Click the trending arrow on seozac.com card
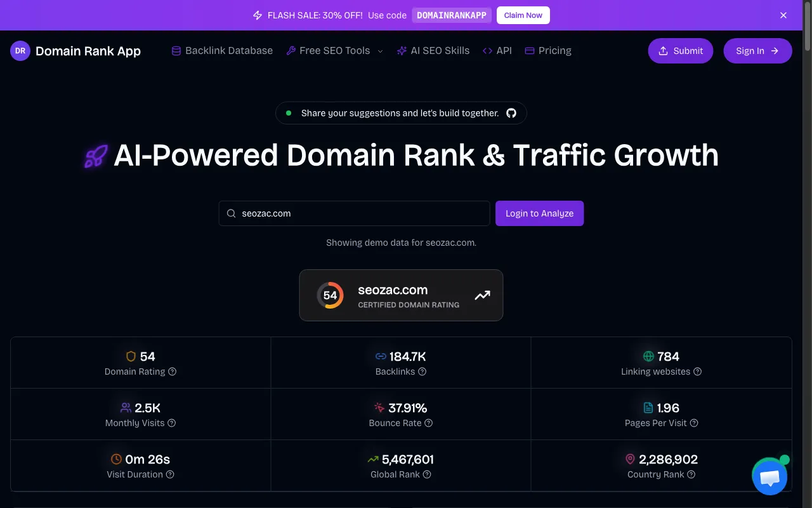 [x=482, y=295]
